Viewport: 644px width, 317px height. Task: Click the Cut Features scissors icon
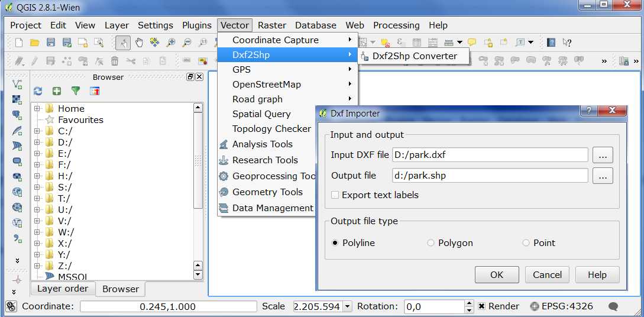coord(131,61)
